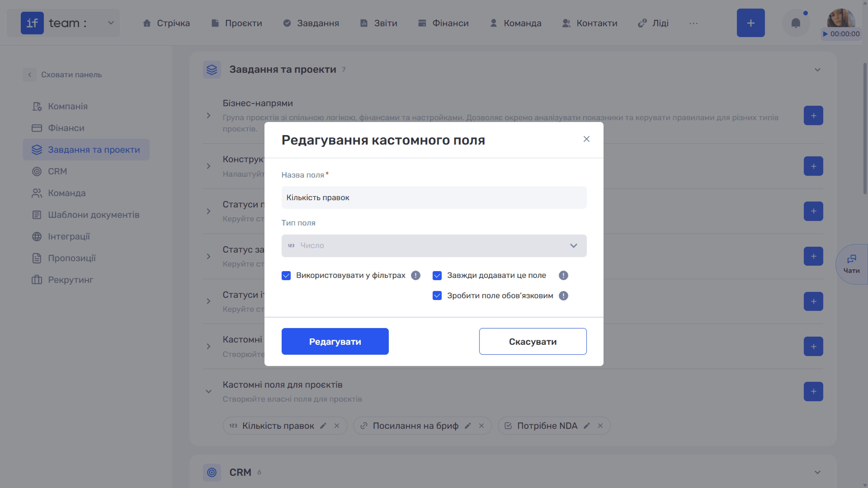
Task: Click the notification bell icon
Action: (796, 23)
